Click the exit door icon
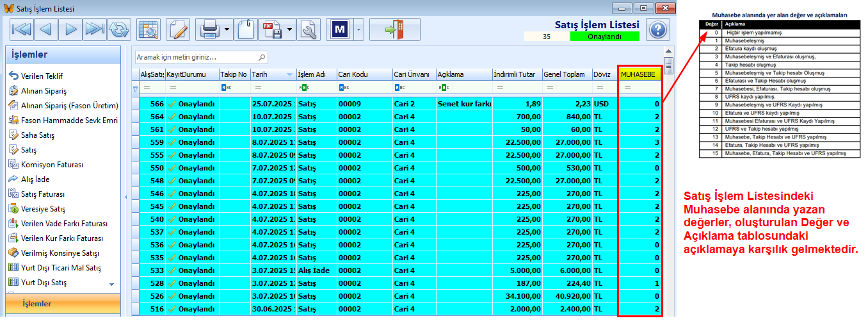This screenshot has width=868, height=332. coord(394,29)
